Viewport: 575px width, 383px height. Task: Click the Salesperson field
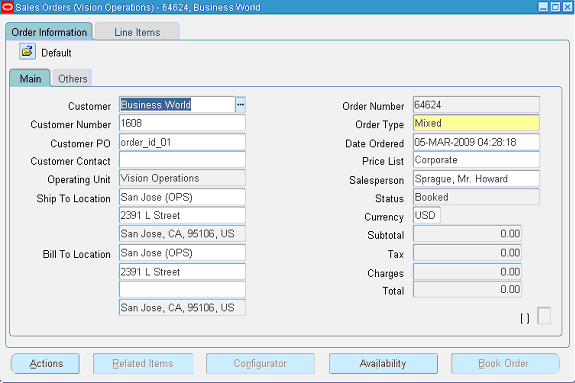pyautogui.click(x=476, y=179)
